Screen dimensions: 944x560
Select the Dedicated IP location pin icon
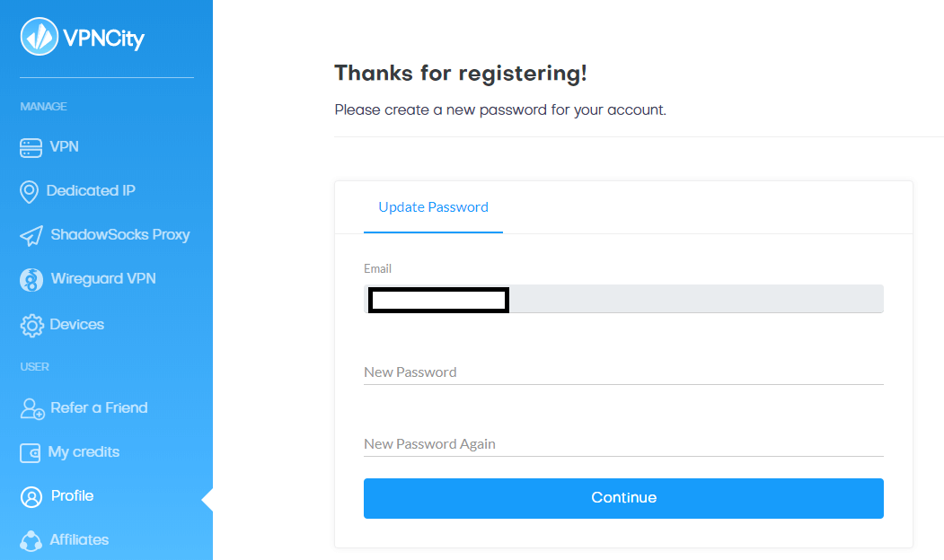pyautogui.click(x=29, y=192)
